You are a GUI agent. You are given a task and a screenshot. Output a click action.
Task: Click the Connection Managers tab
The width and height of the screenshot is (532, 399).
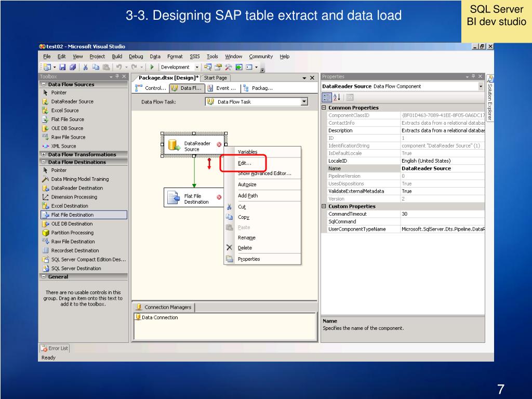[164, 308]
